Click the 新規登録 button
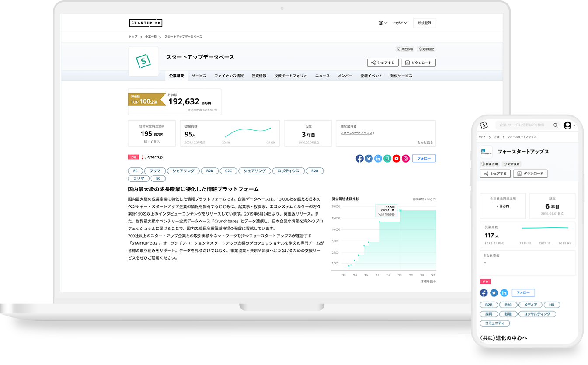 point(424,23)
